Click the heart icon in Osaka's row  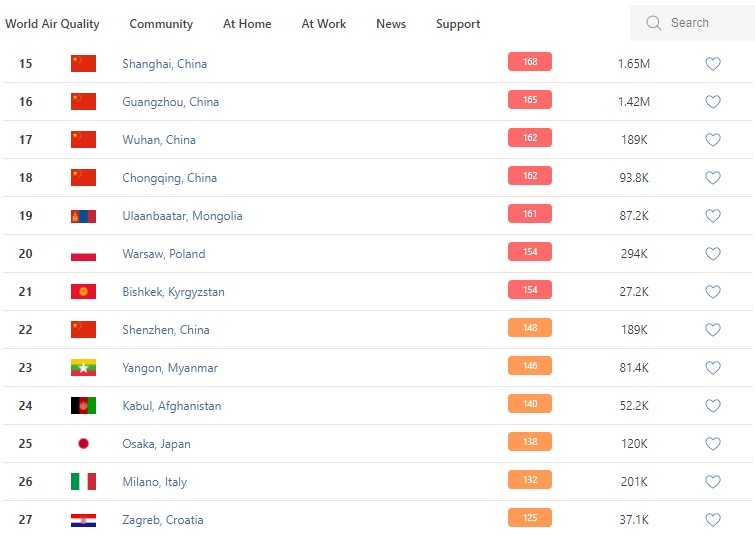pyautogui.click(x=713, y=444)
